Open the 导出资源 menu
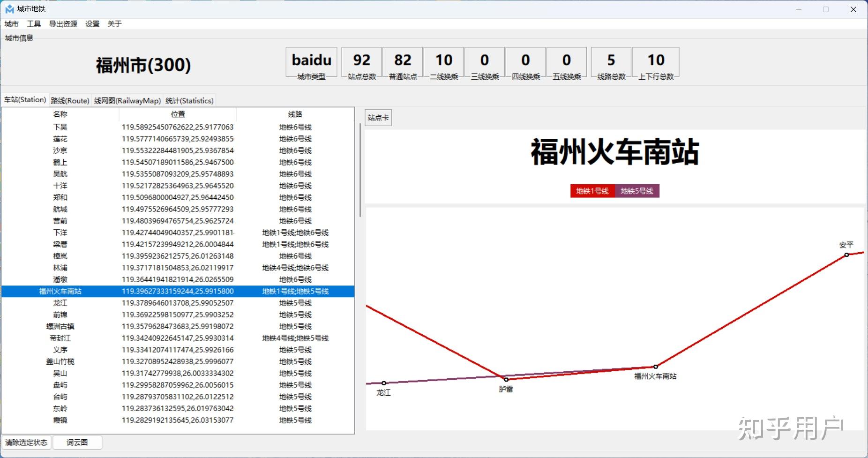868x458 pixels. (63, 23)
